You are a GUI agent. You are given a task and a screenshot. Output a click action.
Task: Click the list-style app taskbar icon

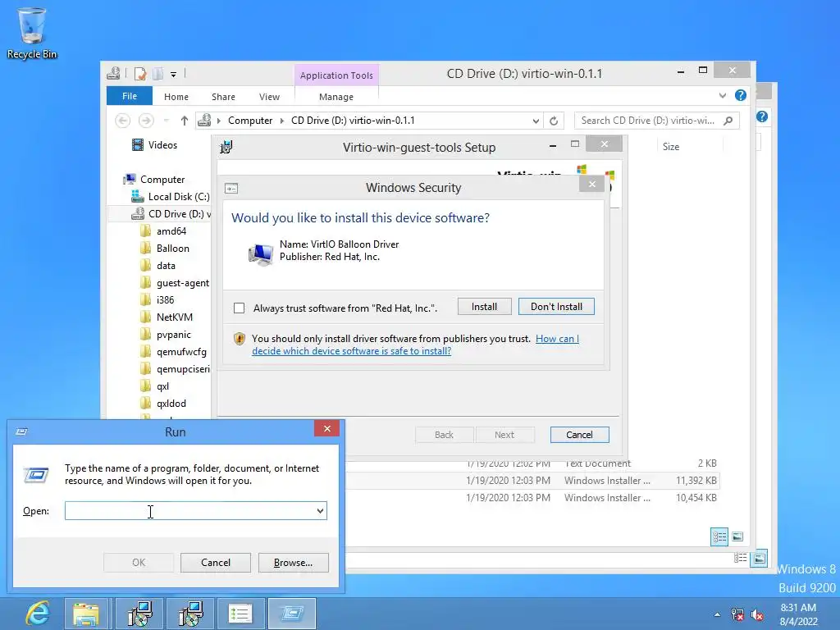(240, 614)
